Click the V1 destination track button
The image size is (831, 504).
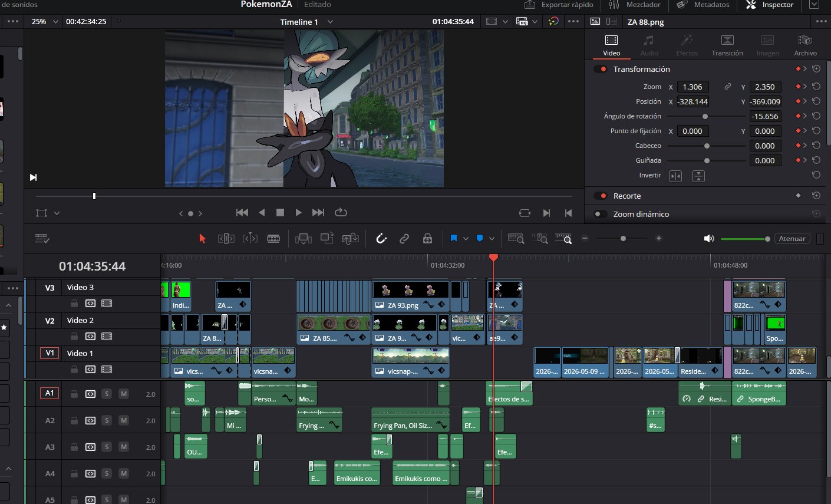click(x=50, y=353)
